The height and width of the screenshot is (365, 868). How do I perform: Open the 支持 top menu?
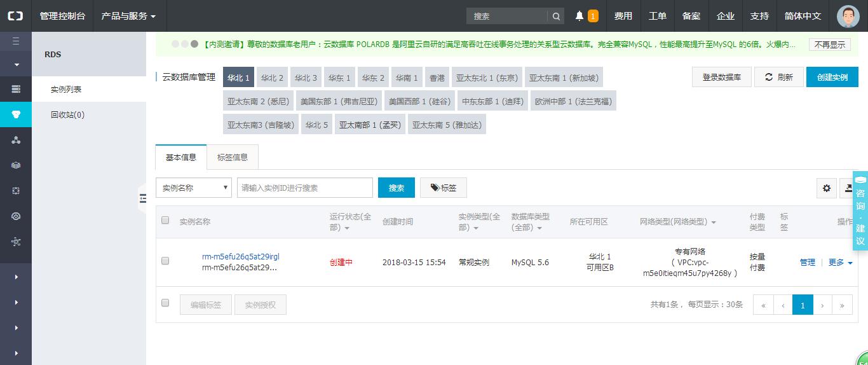click(759, 16)
